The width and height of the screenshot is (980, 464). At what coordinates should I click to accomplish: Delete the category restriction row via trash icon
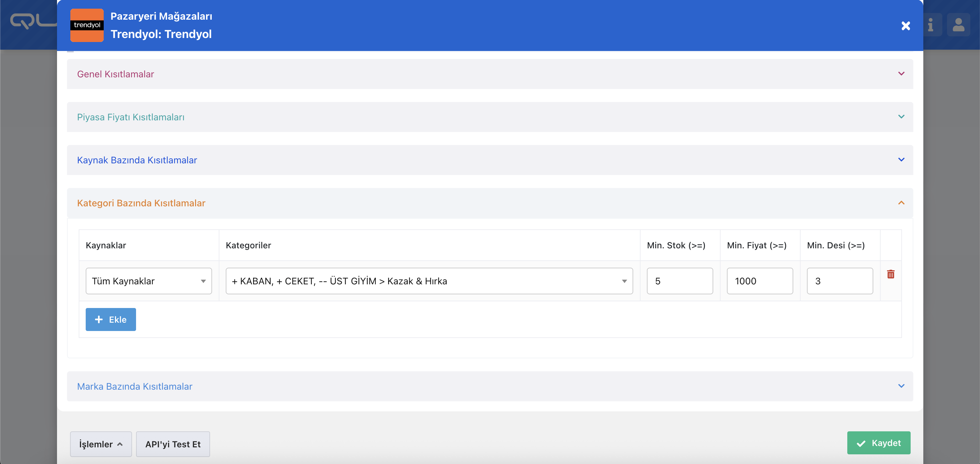coord(890,274)
